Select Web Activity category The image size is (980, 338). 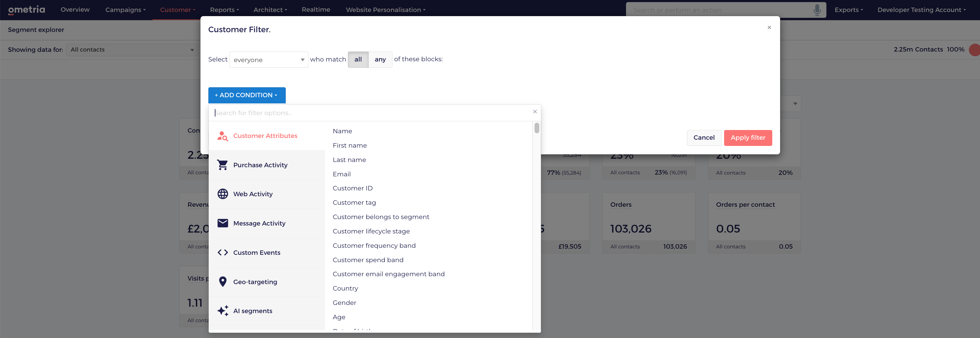pyautogui.click(x=267, y=194)
